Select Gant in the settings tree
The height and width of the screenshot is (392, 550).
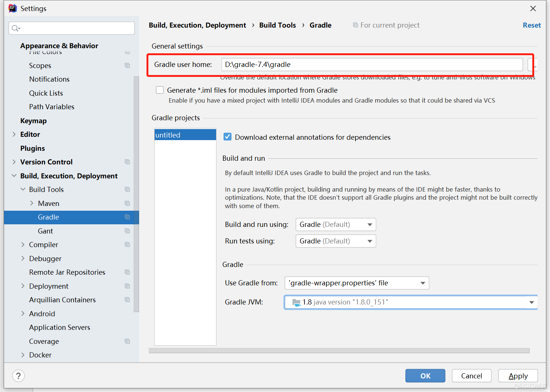pos(45,231)
